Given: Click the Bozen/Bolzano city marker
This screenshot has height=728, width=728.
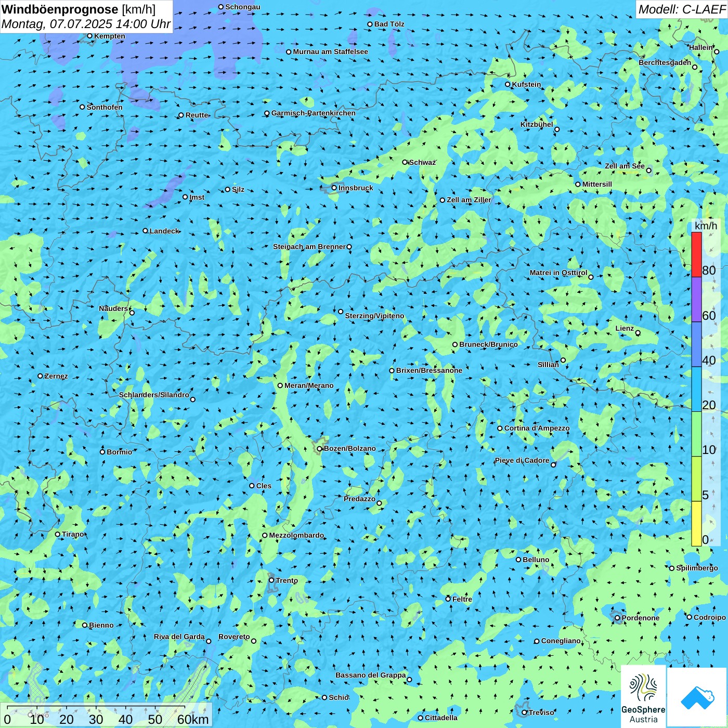Looking at the screenshot, I should [320, 449].
